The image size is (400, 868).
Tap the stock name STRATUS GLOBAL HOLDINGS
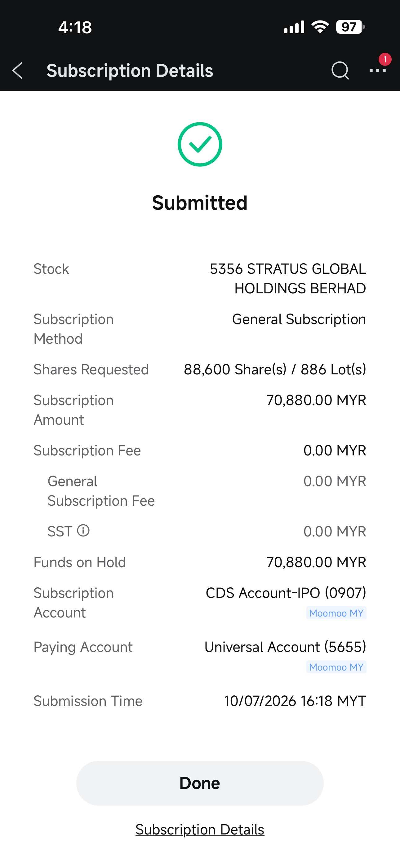point(288,279)
